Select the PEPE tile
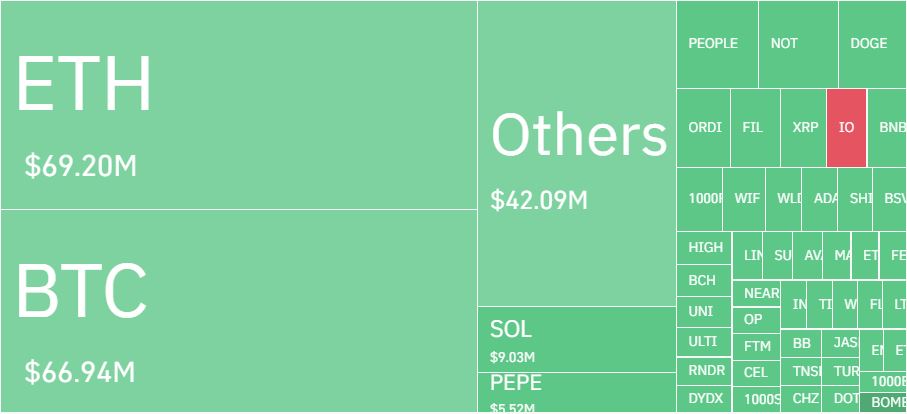The width and height of the screenshot is (907, 414). click(x=577, y=391)
